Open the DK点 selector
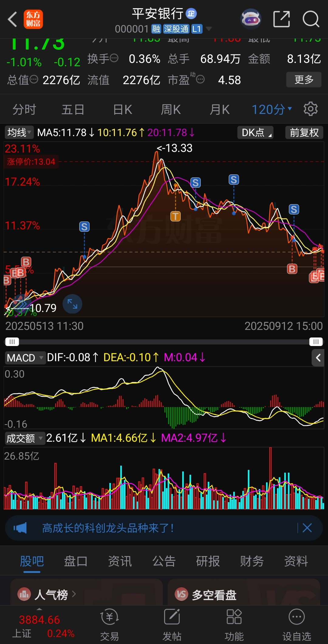 click(x=255, y=133)
